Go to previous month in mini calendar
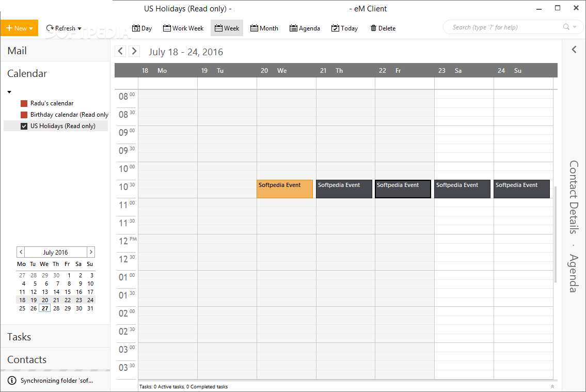586x392 pixels. [21, 252]
